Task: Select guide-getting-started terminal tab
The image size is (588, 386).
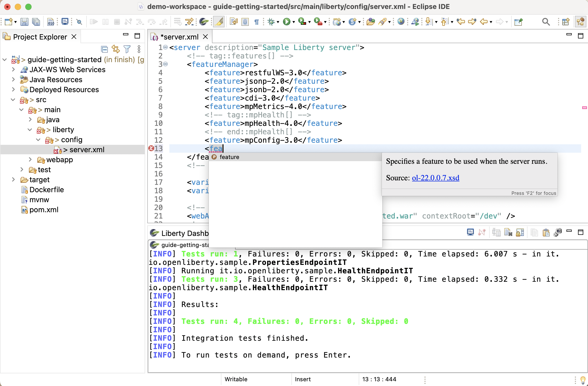Action: pyautogui.click(x=179, y=245)
